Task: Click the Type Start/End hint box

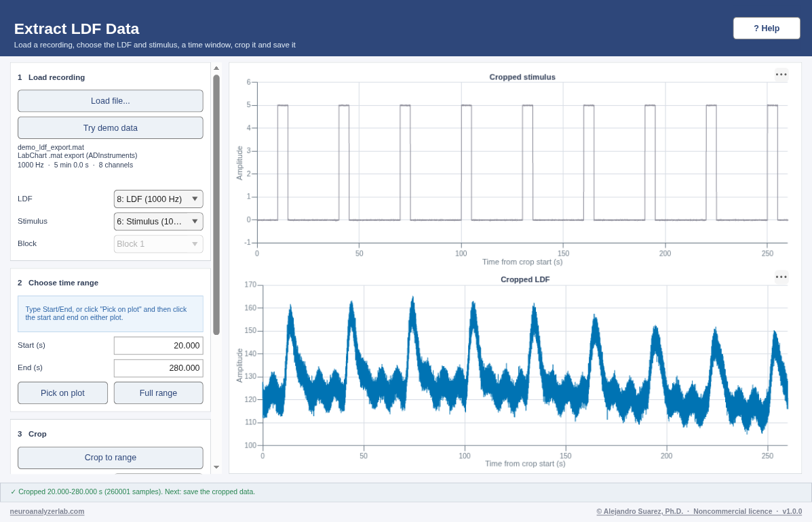Action: 111,314
